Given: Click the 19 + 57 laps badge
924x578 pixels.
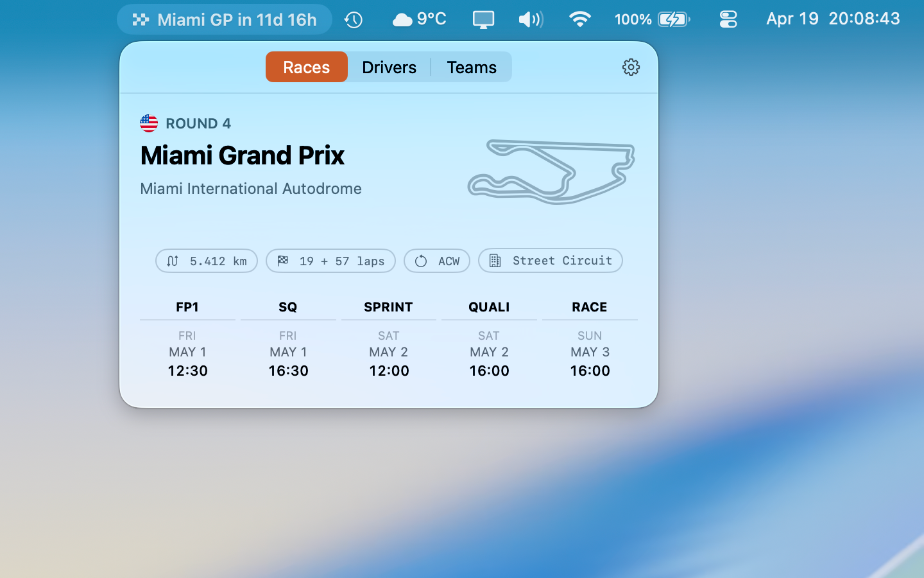Looking at the screenshot, I should [x=330, y=261].
